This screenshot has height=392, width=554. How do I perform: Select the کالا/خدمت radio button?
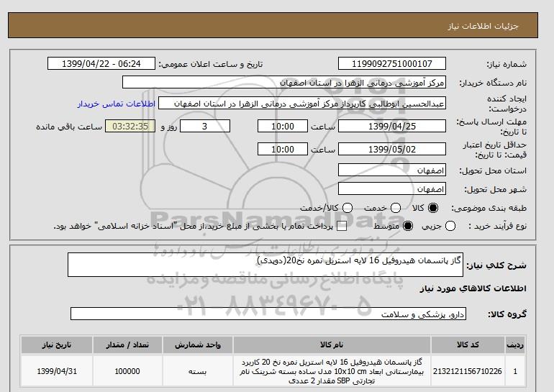(348, 208)
